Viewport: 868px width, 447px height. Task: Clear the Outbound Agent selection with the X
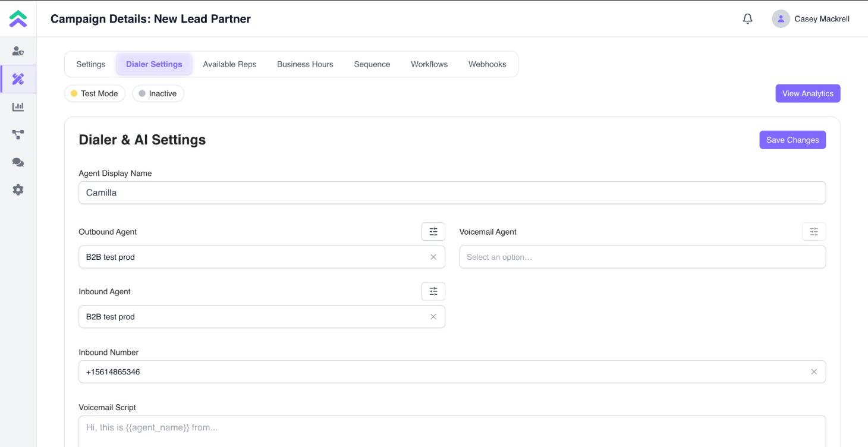[433, 257]
